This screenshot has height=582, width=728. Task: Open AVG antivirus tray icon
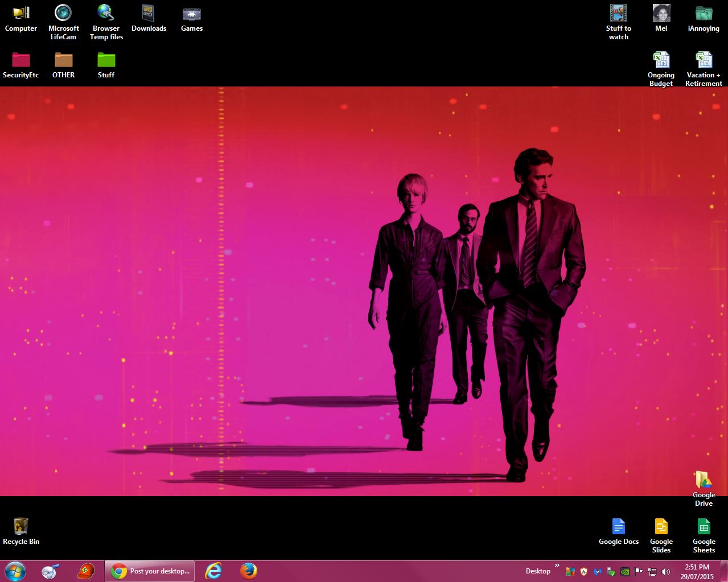pos(570,571)
